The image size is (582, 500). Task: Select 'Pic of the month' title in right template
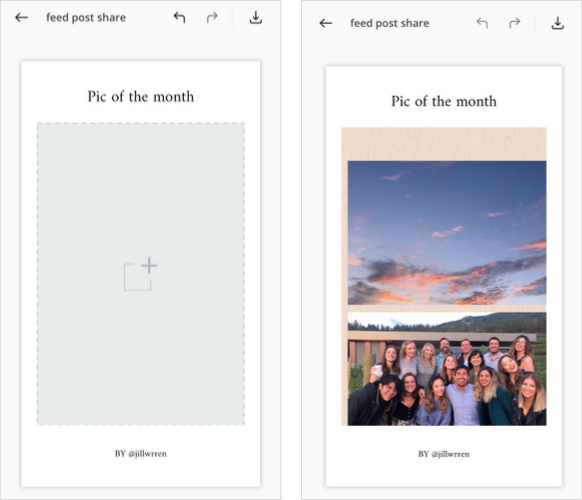tap(444, 101)
